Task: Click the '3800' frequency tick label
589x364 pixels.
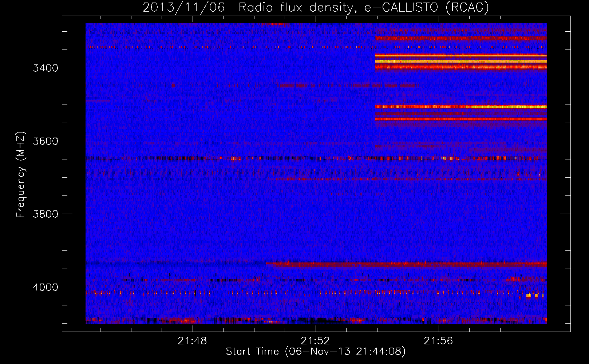Action: (x=46, y=214)
